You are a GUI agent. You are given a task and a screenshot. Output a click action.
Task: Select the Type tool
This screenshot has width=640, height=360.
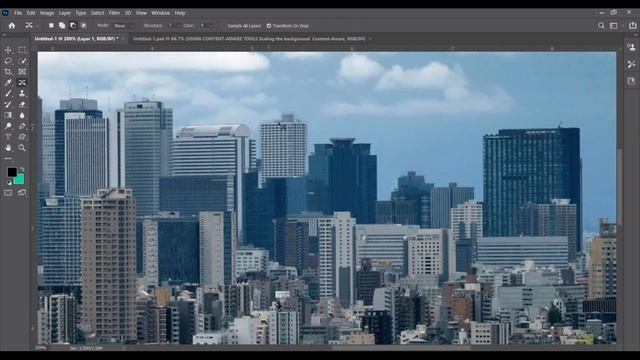pos(8,137)
